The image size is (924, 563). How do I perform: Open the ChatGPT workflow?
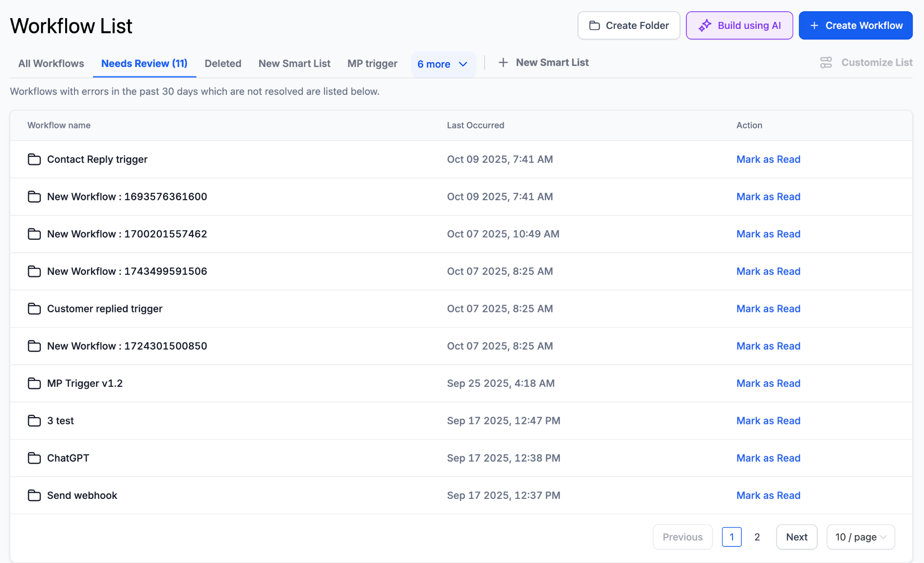[x=68, y=458]
